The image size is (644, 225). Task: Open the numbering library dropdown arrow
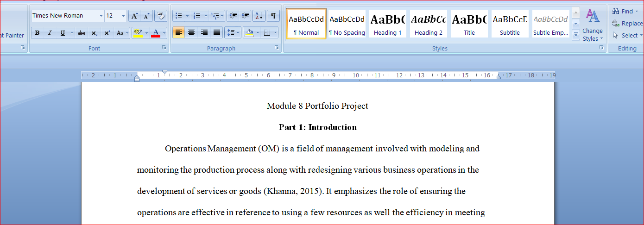(x=205, y=16)
